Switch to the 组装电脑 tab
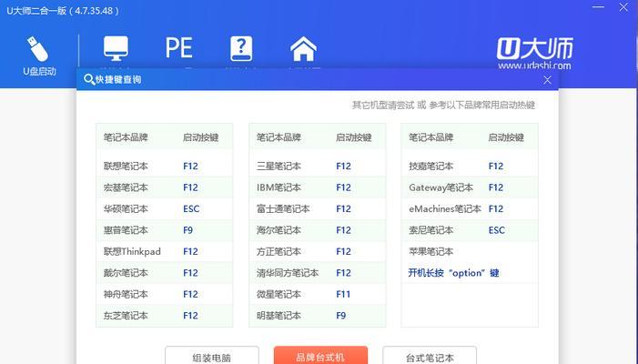The width and height of the screenshot is (638, 364). pyautogui.click(x=212, y=355)
